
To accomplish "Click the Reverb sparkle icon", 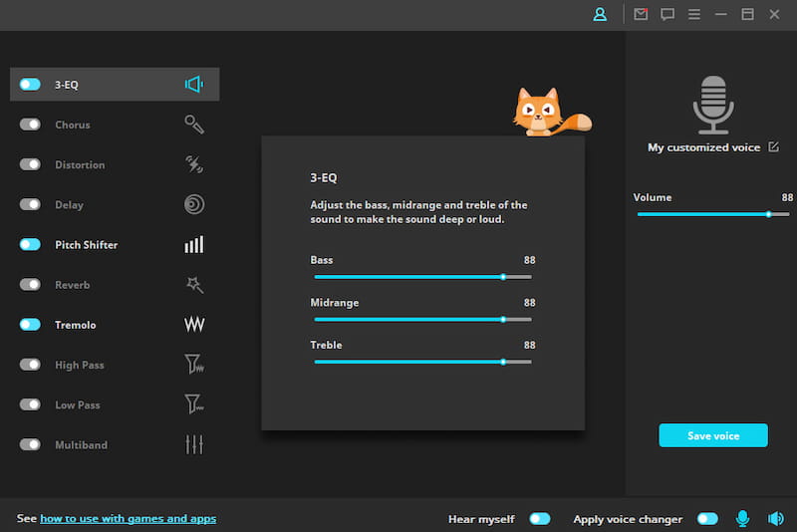I will [194, 285].
